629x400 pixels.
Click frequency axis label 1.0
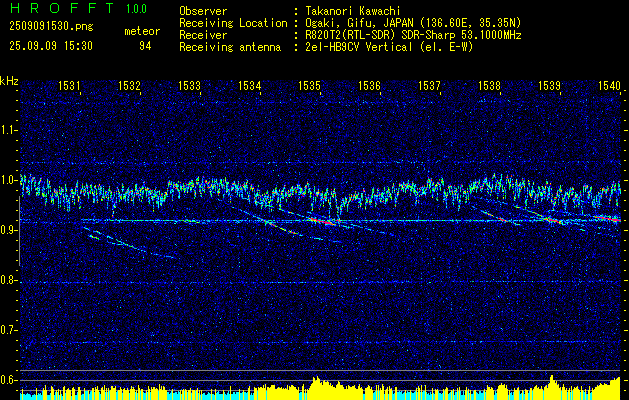pos(8,180)
